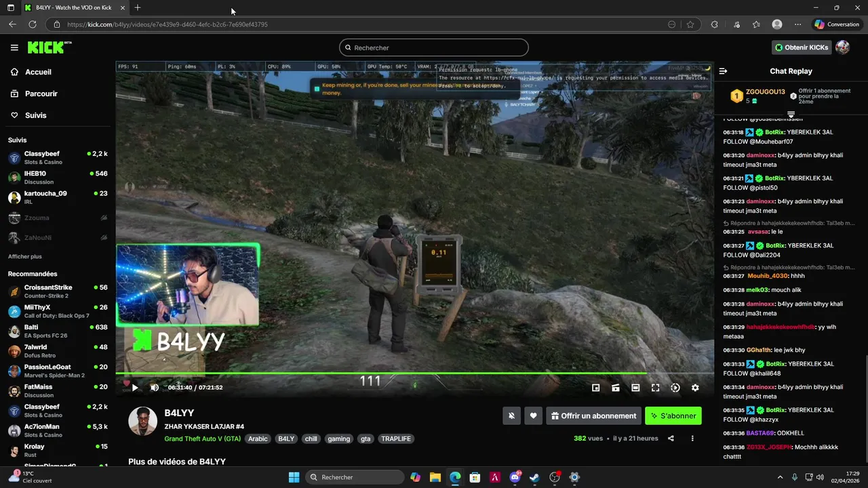Screen dimensions: 868x488
Task: Collapse the Chat Replay panel
Action: click(723, 71)
